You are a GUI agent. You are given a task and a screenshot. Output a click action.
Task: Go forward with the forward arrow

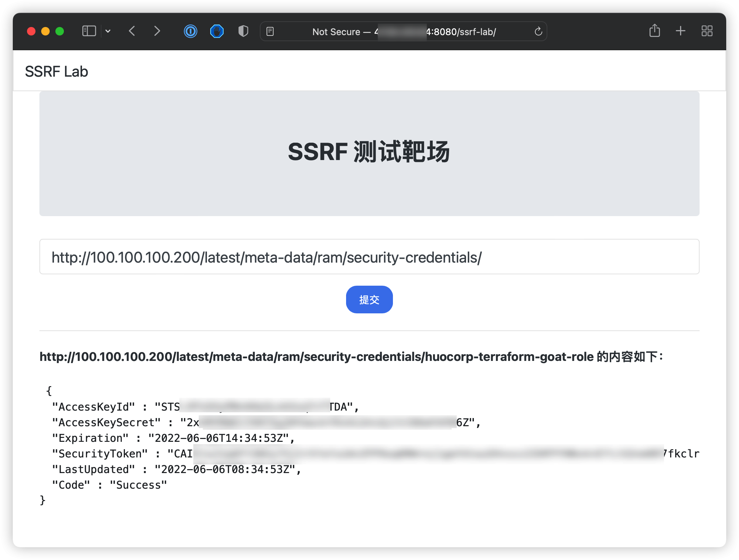click(157, 31)
